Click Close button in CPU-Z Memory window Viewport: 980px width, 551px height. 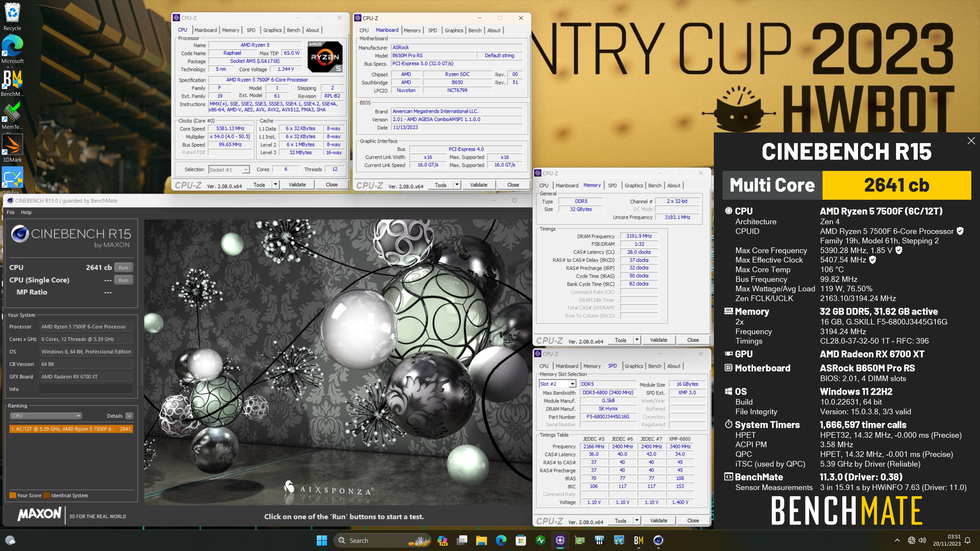tap(693, 340)
